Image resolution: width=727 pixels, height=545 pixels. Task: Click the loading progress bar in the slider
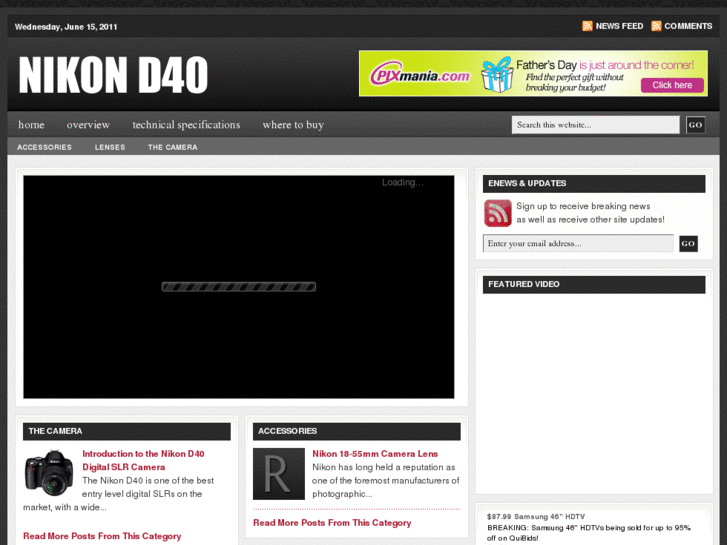tap(239, 287)
